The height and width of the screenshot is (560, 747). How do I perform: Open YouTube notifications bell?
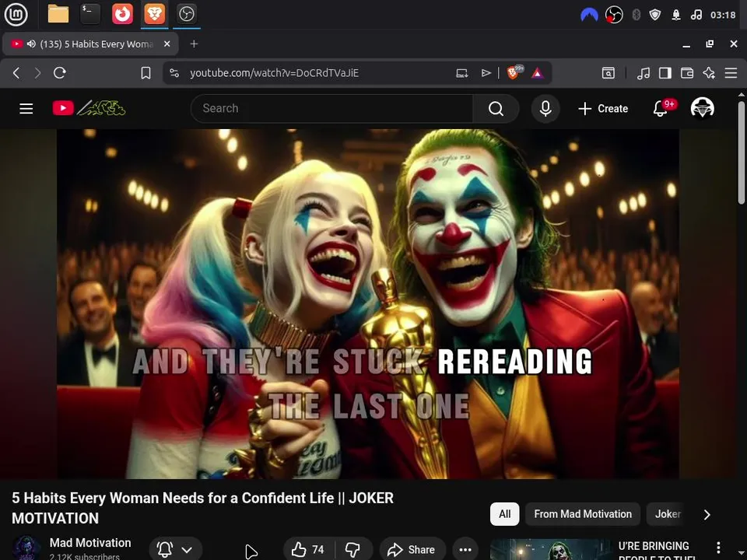pos(661,109)
